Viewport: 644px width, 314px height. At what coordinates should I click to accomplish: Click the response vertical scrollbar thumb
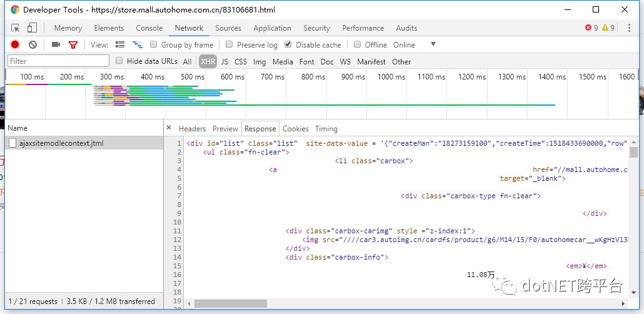(x=634, y=152)
